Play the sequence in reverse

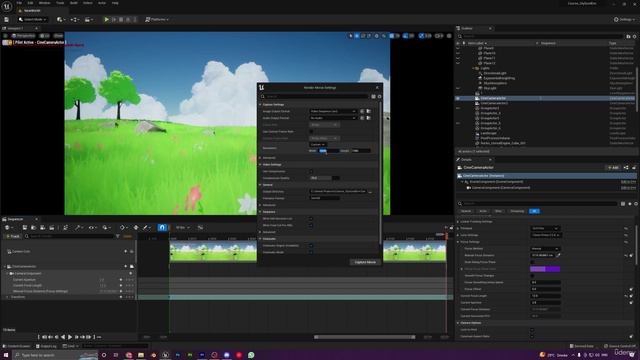point(63,337)
